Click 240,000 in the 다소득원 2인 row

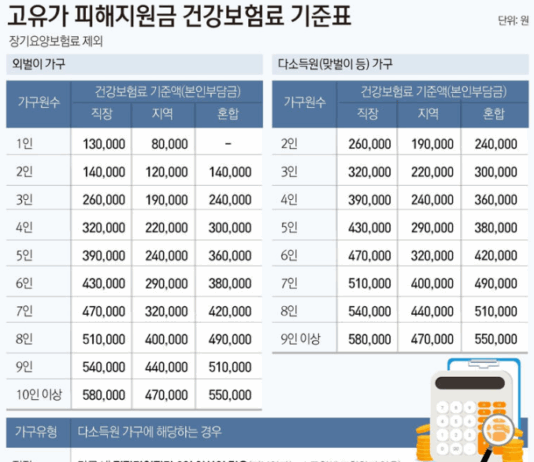496,144
